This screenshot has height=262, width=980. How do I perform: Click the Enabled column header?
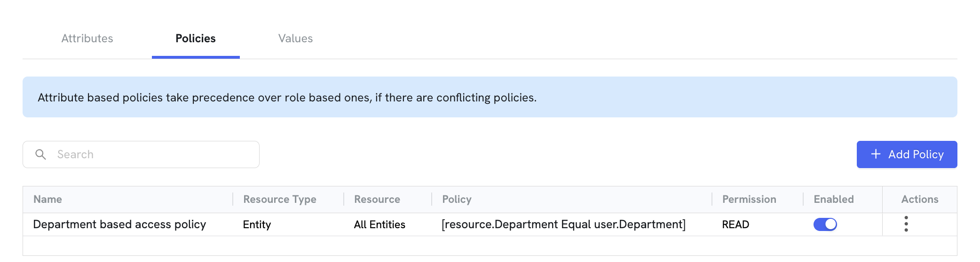click(834, 199)
